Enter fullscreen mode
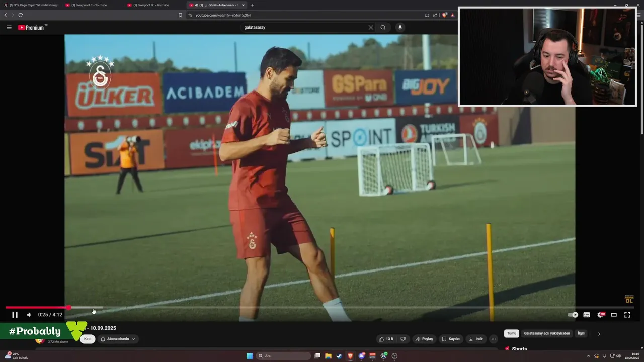The width and height of the screenshot is (644, 362). pos(627,315)
